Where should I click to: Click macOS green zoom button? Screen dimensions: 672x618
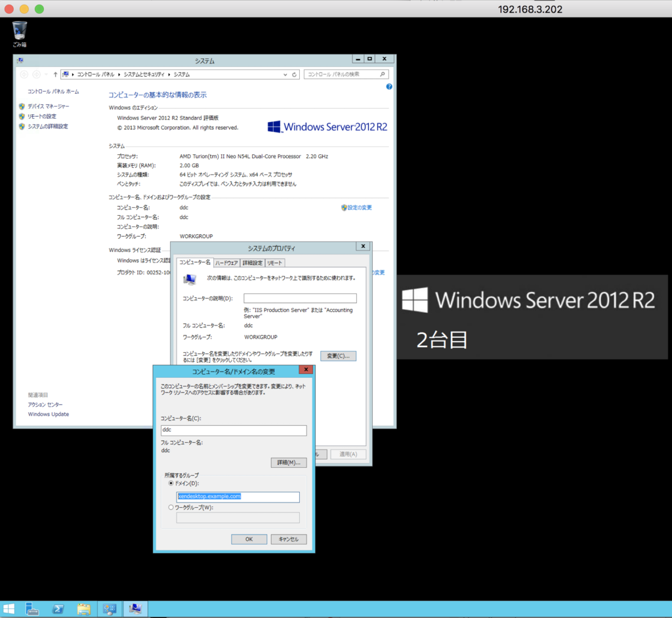[39, 9]
